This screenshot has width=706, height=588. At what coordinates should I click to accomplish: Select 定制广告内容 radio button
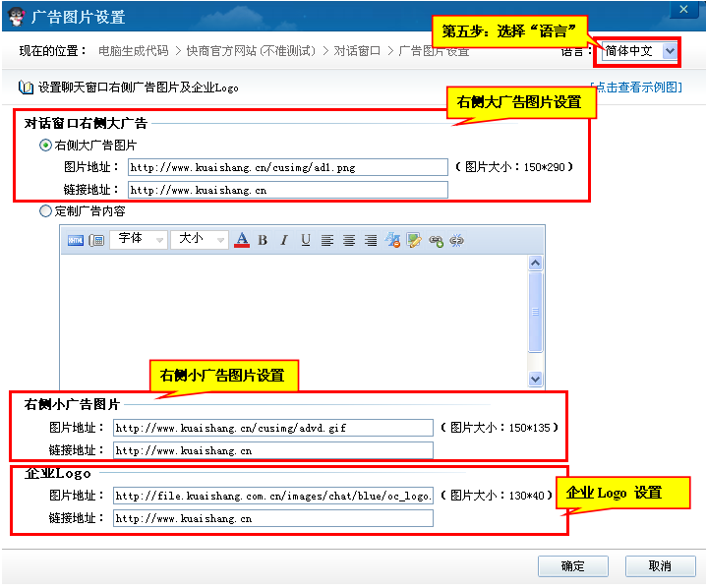(45, 210)
